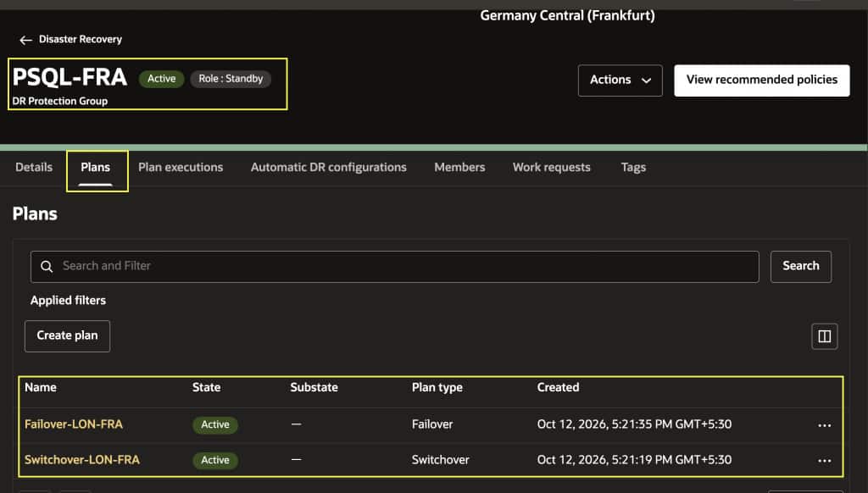Click the Substate column header

pyautogui.click(x=314, y=387)
